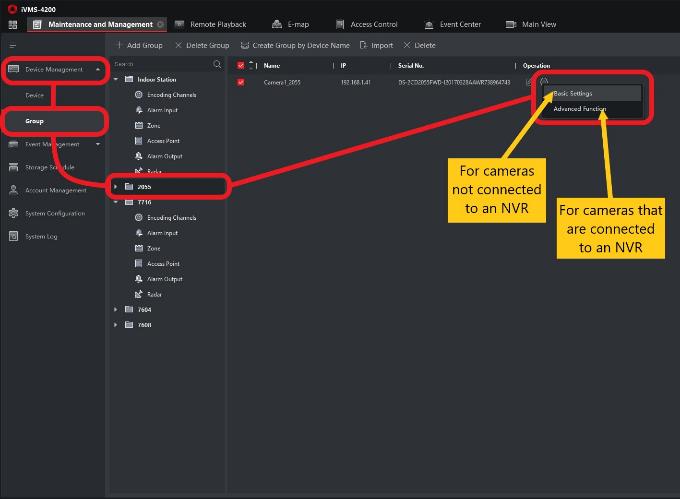
Task: Choose Basic Settings from the popup menu
Action: coord(573,94)
